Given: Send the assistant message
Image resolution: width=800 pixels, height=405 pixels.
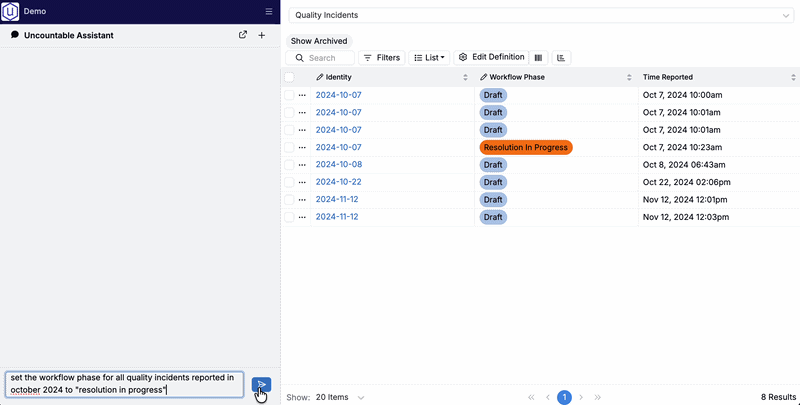Looking at the screenshot, I should tap(261, 385).
